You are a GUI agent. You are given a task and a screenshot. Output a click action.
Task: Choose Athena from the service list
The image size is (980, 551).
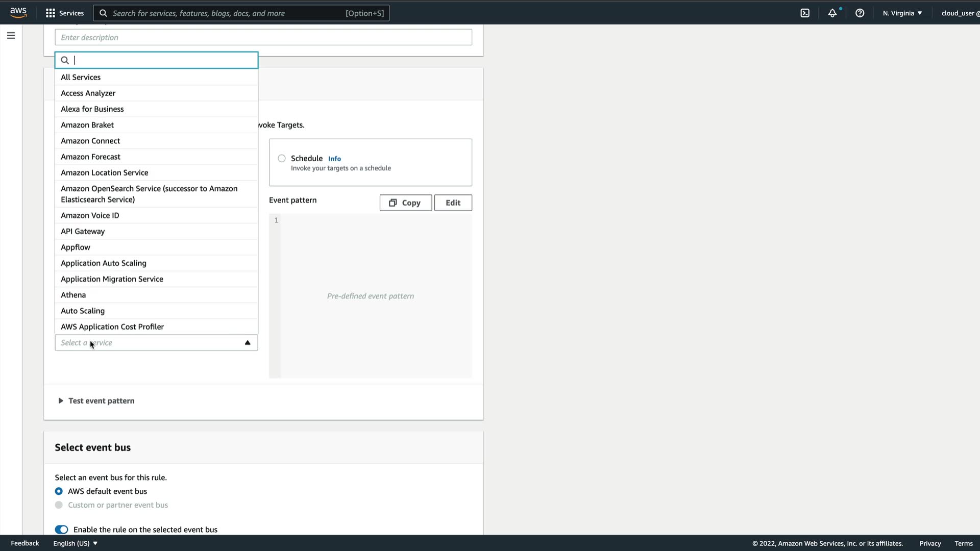point(73,295)
